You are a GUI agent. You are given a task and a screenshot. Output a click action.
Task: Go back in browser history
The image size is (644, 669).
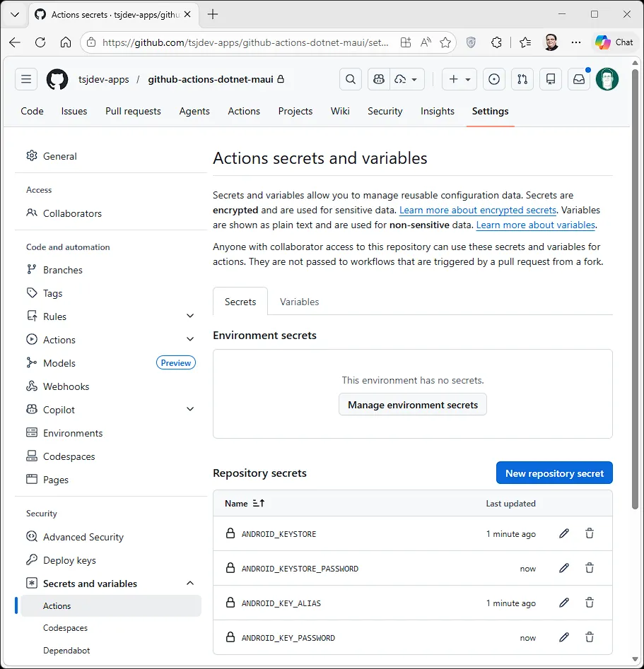point(15,42)
